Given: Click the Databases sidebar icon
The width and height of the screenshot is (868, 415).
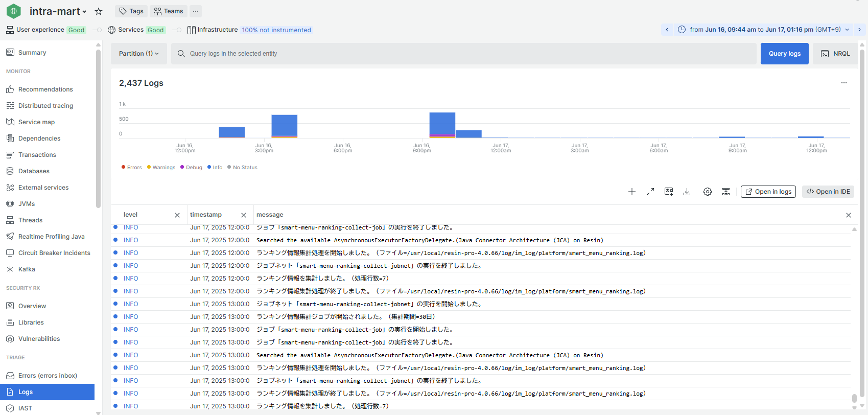Looking at the screenshot, I should [x=10, y=171].
